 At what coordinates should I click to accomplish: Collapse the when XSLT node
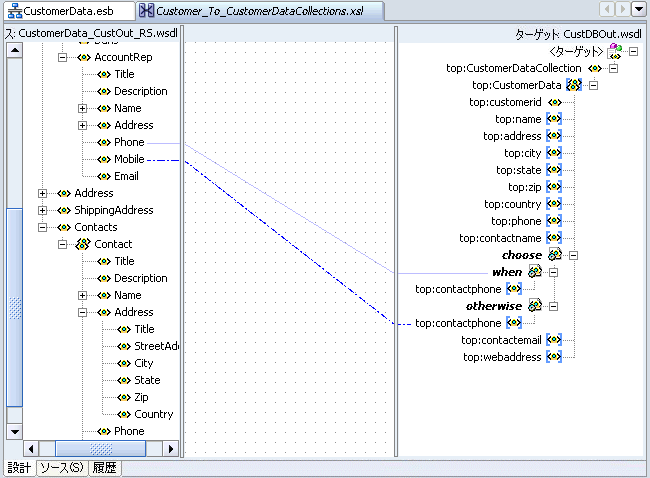553,272
